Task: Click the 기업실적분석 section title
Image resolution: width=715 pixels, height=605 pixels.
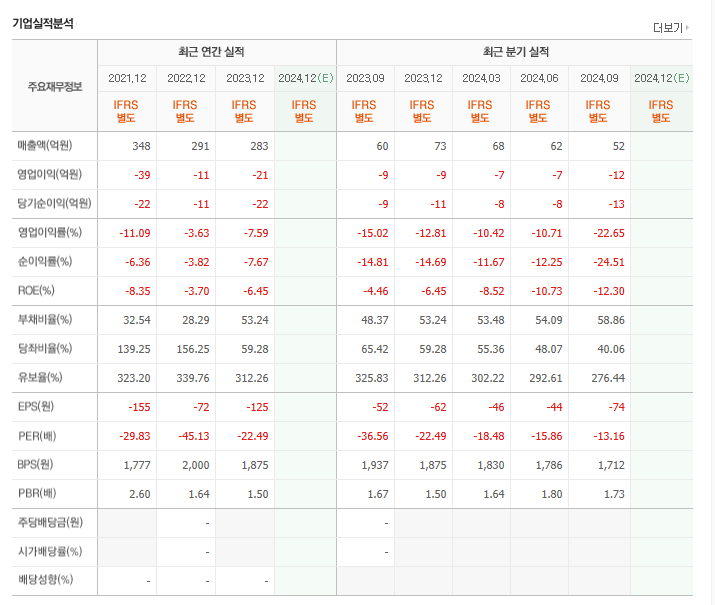Action: click(x=43, y=23)
